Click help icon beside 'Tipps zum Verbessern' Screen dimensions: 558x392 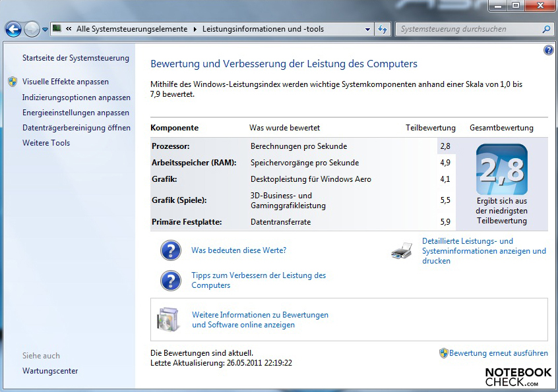(171, 281)
